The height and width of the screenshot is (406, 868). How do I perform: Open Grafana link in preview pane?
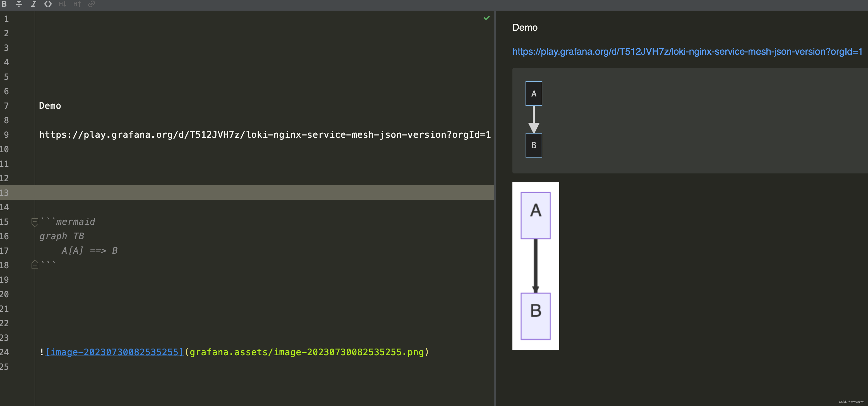click(x=687, y=52)
